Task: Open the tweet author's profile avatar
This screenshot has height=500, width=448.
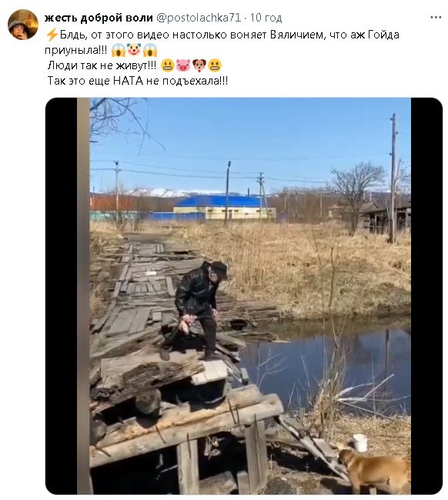Action: point(22,25)
